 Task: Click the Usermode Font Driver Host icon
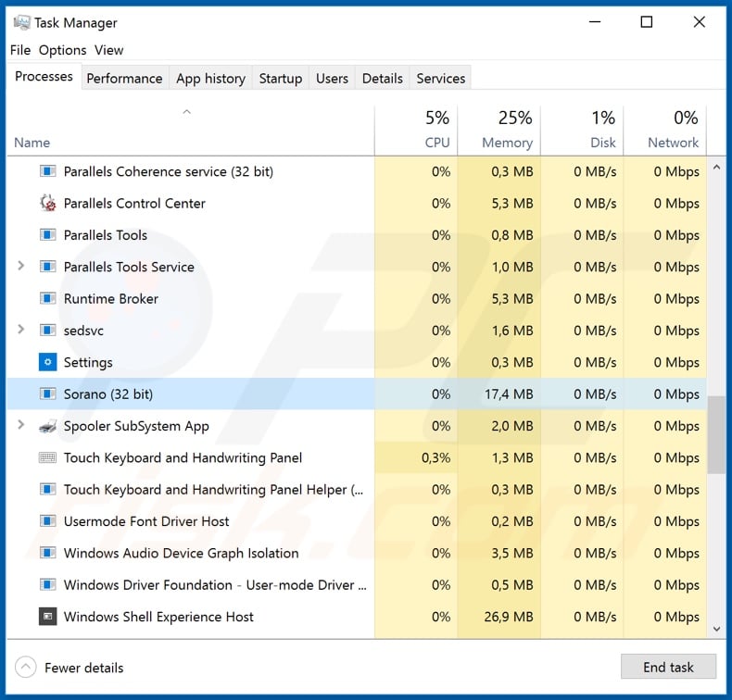(x=47, y=521)
